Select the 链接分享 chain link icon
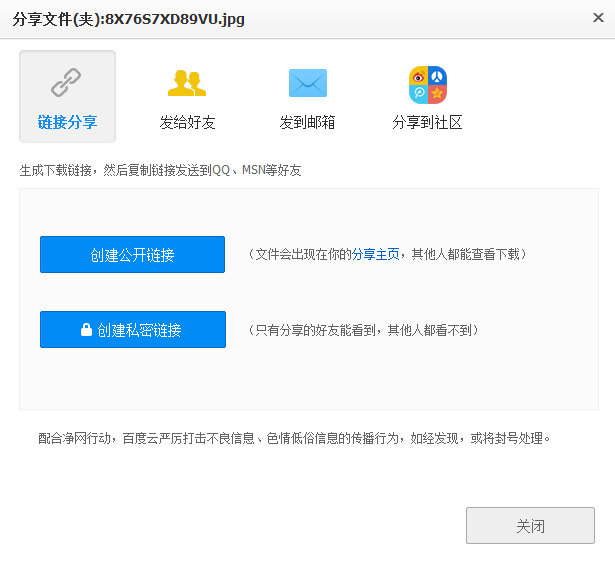 pos(66,82)
